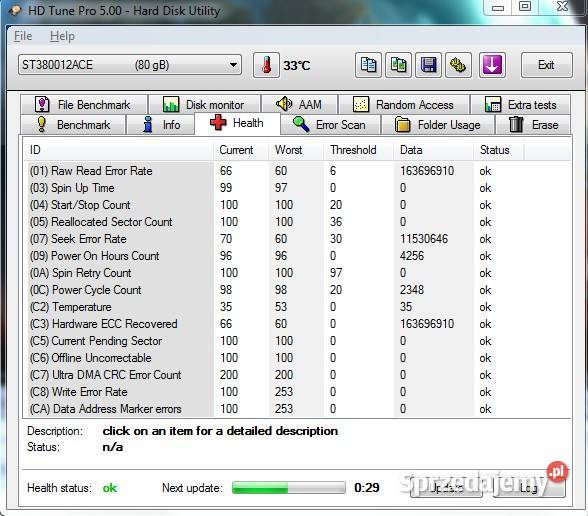Save screenshot with floppy disk icon
The width and height of the screenshot is (588, 516).
pyautogui.click(x=428, y=65)
